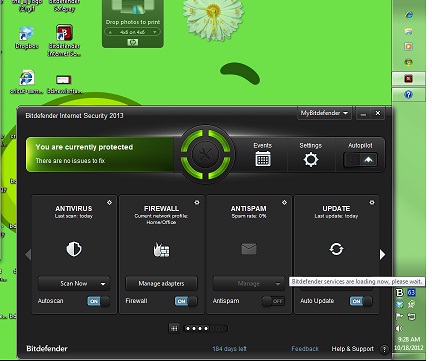Open Help & Support link

[x=353, y=349]
